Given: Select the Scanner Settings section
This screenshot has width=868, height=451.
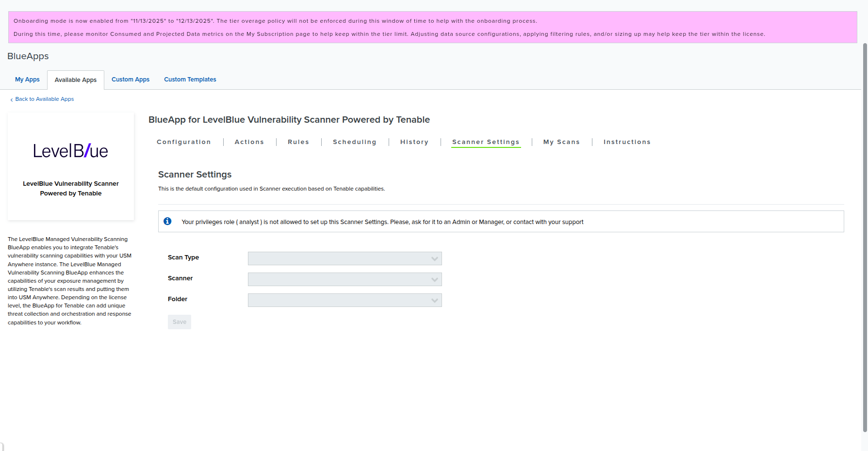Looking at the screenshot, I should [x=486, y=142].
